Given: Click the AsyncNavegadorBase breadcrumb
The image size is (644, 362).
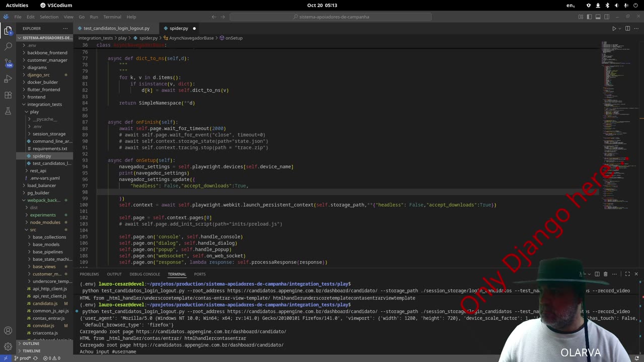Looking at the screenshot, I should click(191, 38).
